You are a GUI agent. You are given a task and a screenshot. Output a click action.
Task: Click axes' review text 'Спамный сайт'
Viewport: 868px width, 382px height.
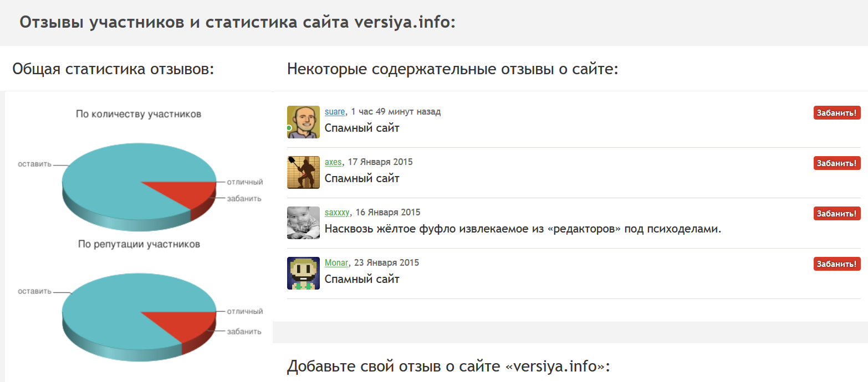point(362,179)
